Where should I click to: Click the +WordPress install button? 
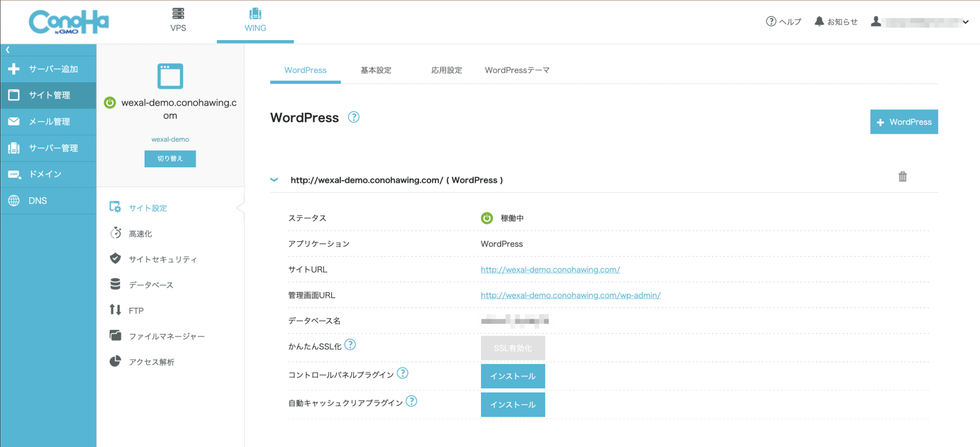(903, 122)
